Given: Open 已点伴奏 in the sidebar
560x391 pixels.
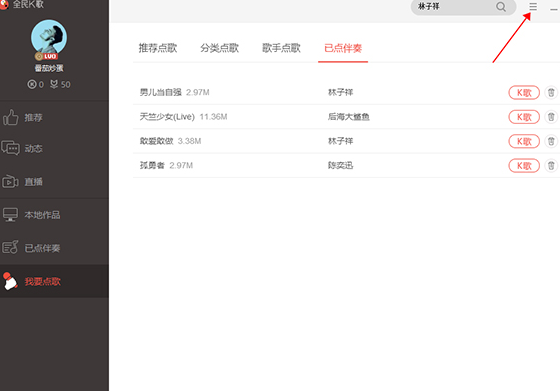Looking at the screenshot, I should click(x=54, y=248).
